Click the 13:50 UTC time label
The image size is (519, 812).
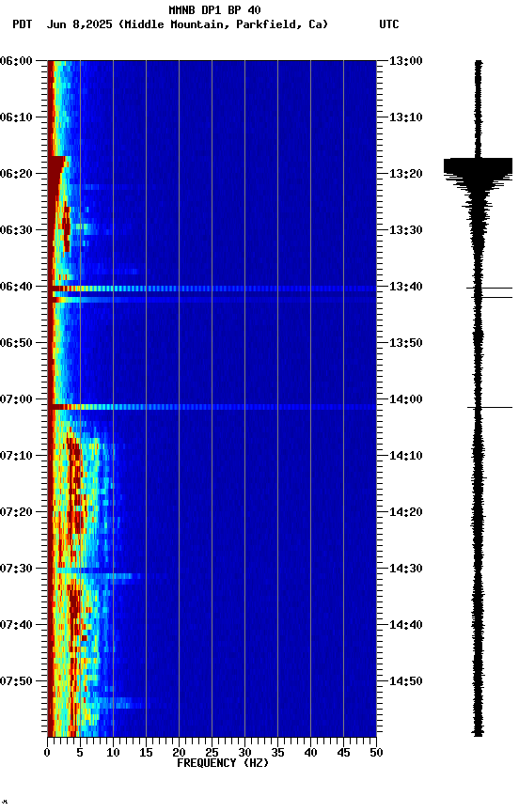click(405, 343)
